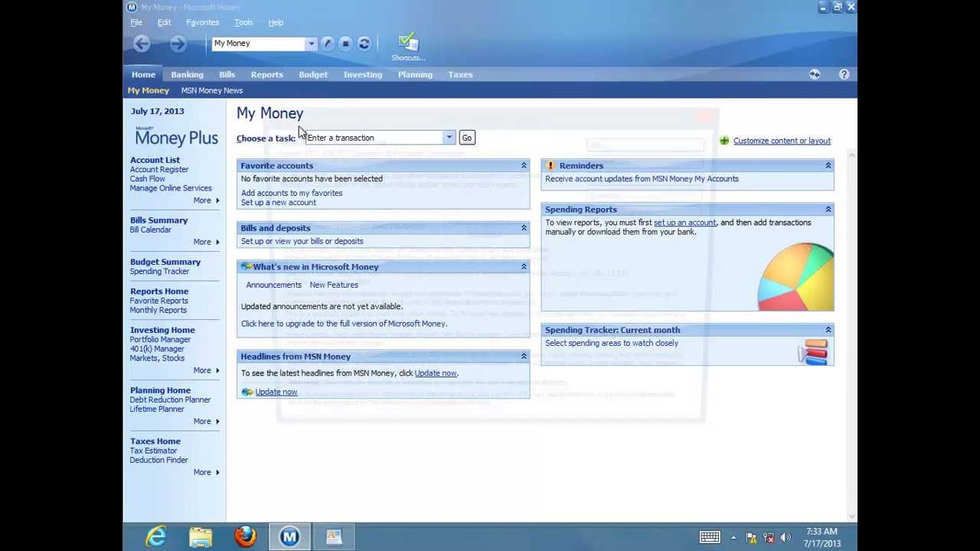The height and width of the screenshot is (551, 980).
Task: Open the MSN Money News subtab
Action: [212, 90]
